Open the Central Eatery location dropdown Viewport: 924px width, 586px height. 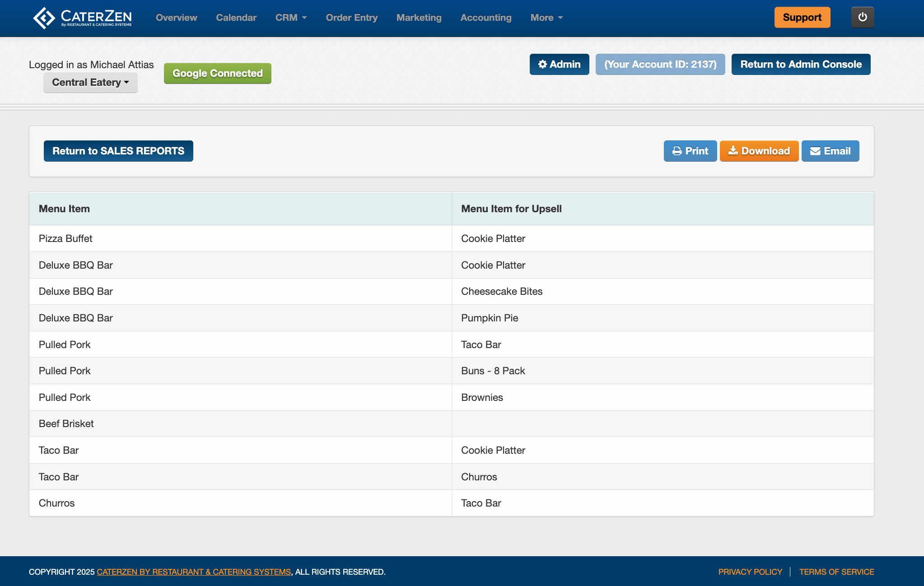[90, 82]
